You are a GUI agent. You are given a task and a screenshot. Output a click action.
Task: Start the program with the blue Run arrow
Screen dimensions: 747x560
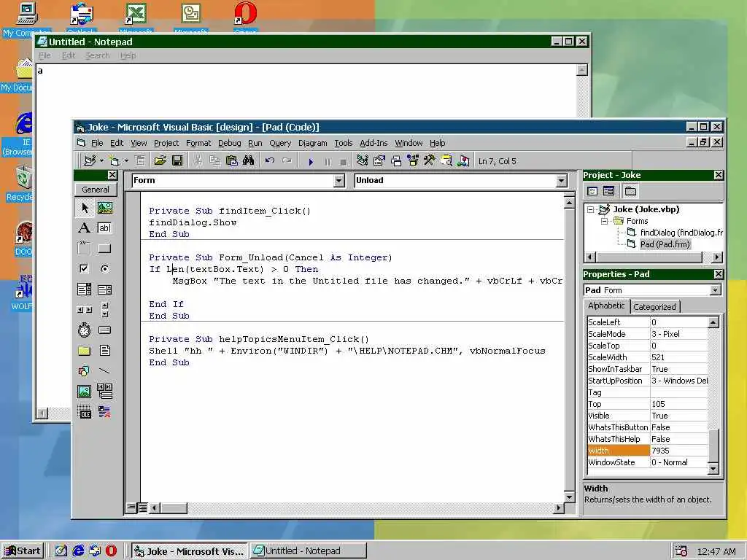coord(311,161)
